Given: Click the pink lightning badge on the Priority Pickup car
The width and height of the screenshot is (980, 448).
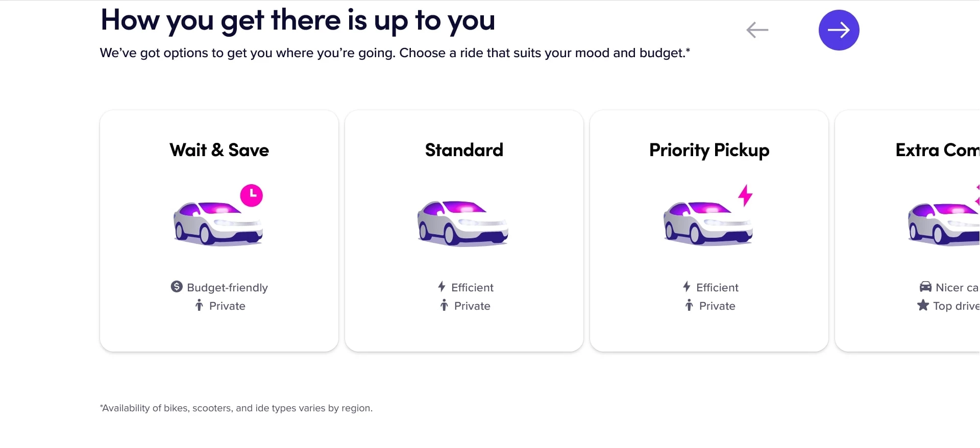Looking at the screenshot, I should click(745, 194).
